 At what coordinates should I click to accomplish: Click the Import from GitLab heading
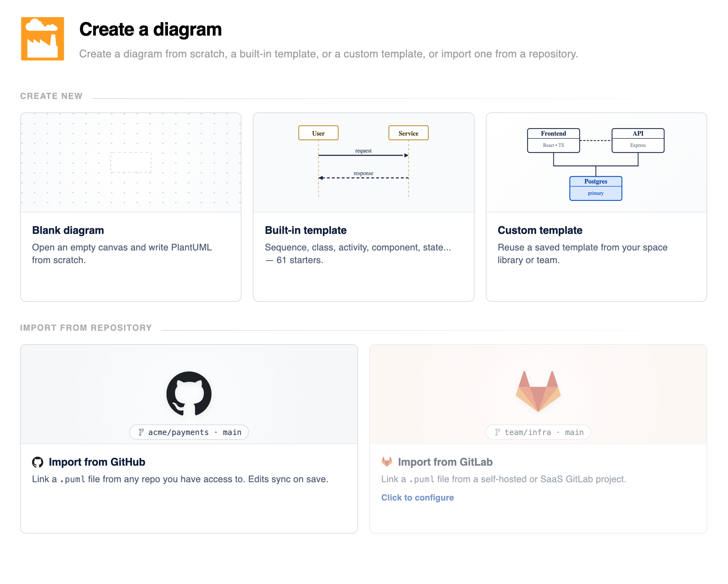click(x=445, y=462)
